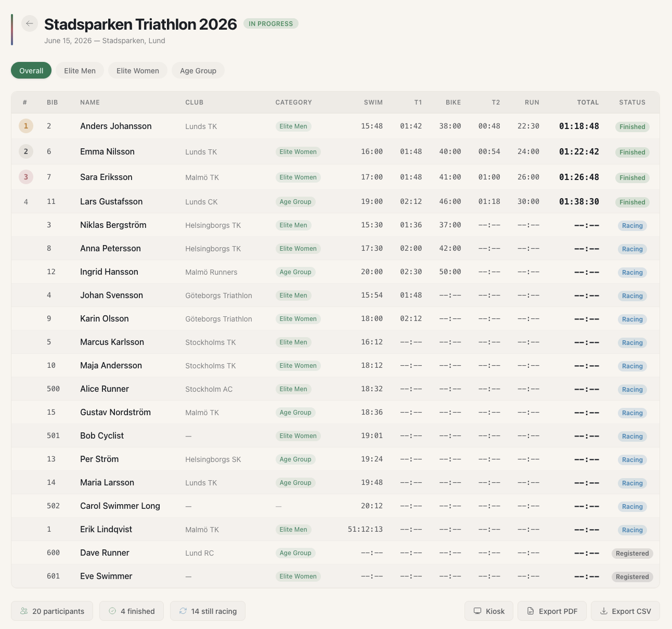Click Dave Runner's Registered status badge
The height and width of the screenshot is (629, 672).
point(632,553)
